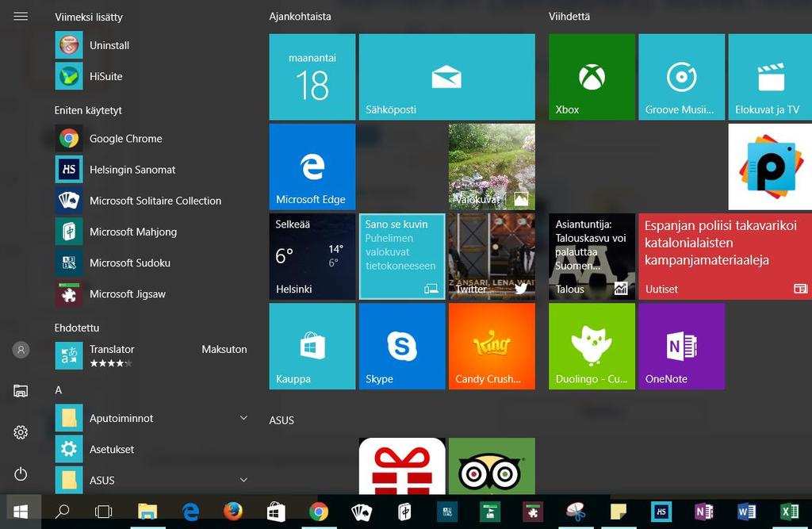Image resolution: width=812 pixels, height=529 pixels.
Task: Open Sticky Notes on the taskbar
Action: pos(619,512)
